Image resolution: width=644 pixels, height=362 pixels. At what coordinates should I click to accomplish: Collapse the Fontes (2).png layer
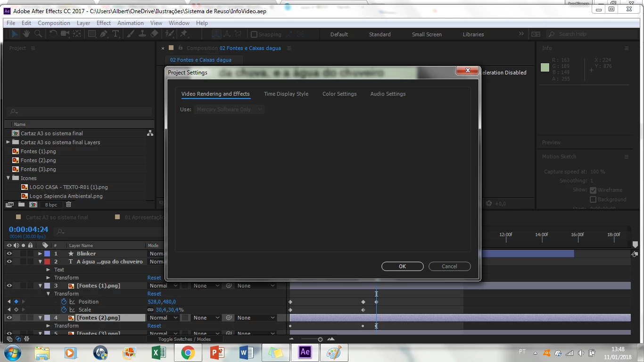40,318
